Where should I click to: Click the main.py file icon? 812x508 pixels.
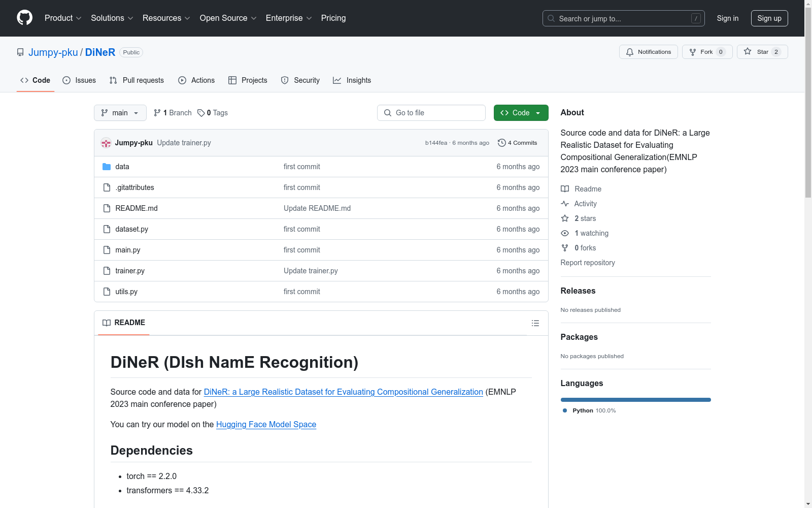pyautogui.click(x=107, y=250)
